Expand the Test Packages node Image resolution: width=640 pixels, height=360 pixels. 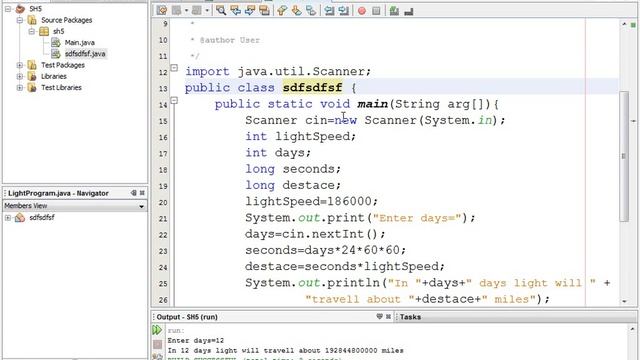coord(20,65)
